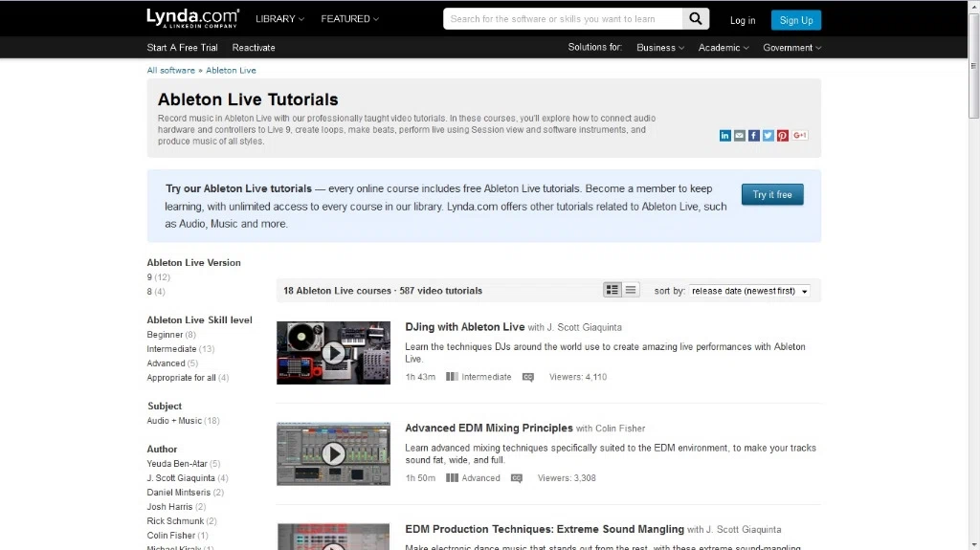Filter by Beginner skill level
This screenshot has width=980, height=550.
tap(170, 335)
